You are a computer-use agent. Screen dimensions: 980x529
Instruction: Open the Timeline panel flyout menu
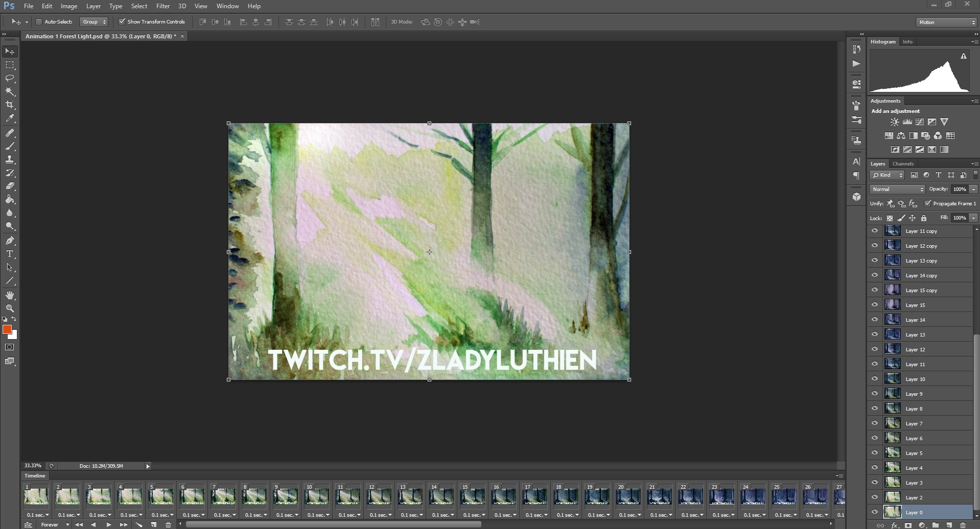point(839,476)
